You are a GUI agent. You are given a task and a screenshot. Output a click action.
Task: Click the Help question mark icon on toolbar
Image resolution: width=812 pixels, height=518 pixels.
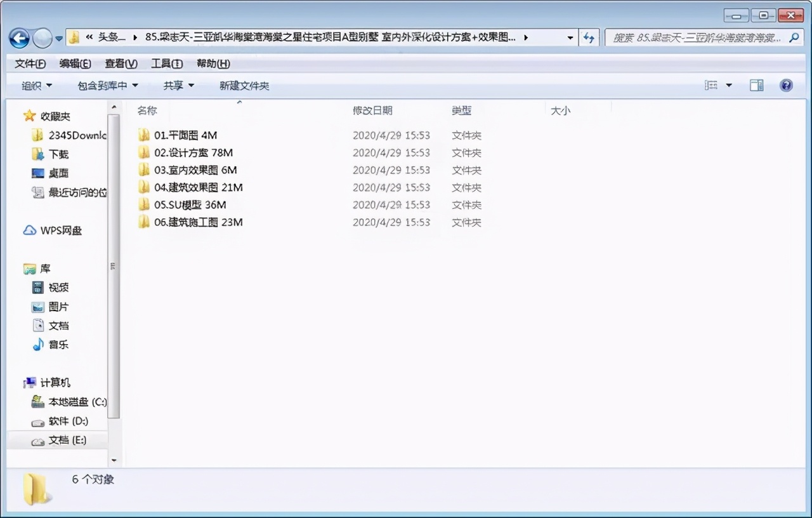tap(785, 85)
